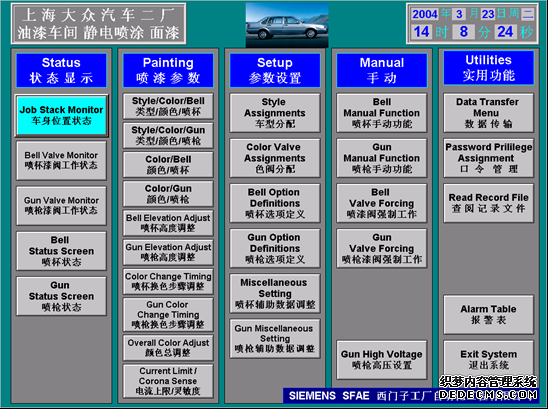Open Data Transfer Menu
The image size is (548, 409).
[x=489, y=113]
